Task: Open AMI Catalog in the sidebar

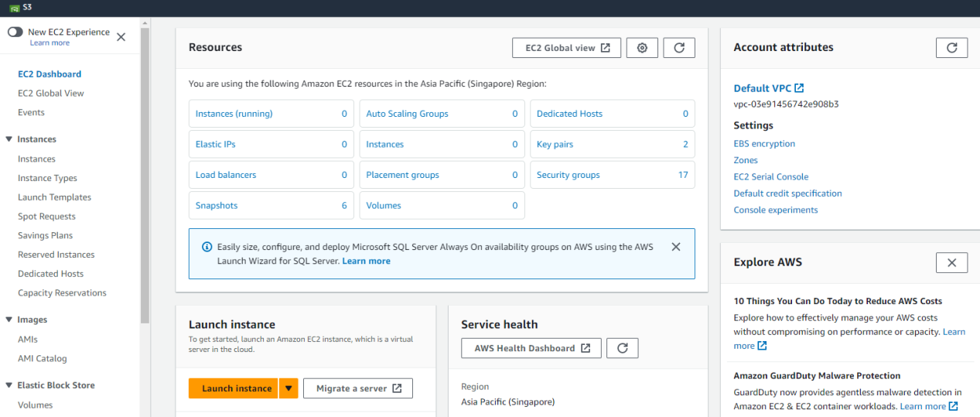Action: 43,358
